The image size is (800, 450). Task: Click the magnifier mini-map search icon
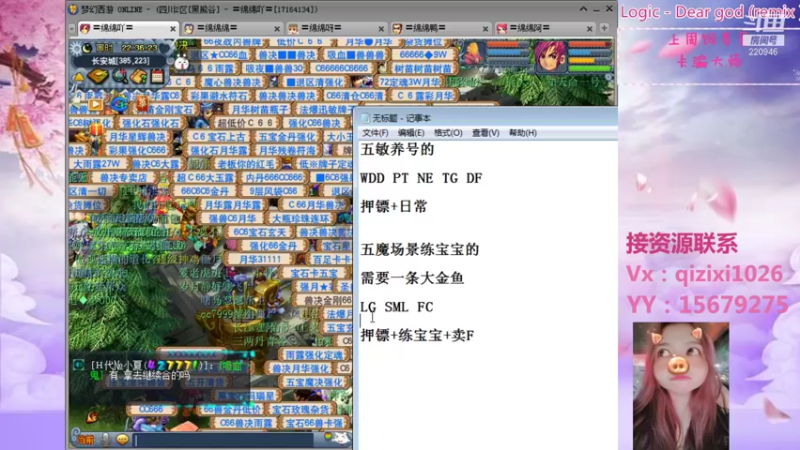(120, 77)
